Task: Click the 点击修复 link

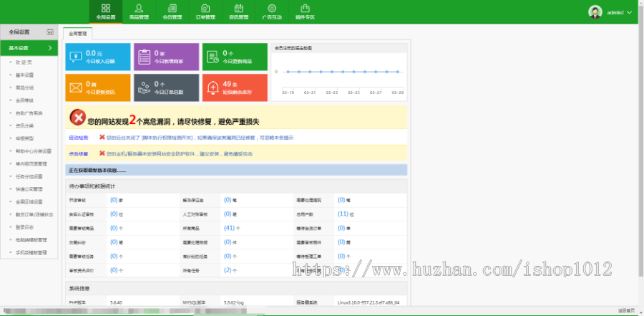Action: (x=77, y=154)
